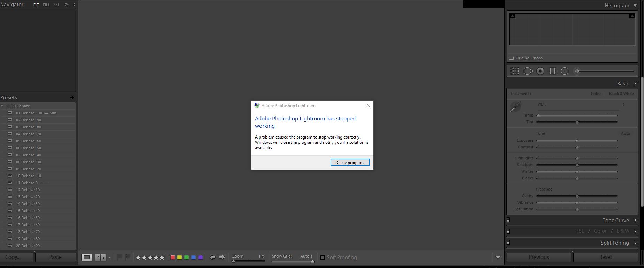Image resolution: width=644 pixels, height=268 pixels.
Task: Toggle highlight clipping indicator in Histogram
Action: pos(632,16)
